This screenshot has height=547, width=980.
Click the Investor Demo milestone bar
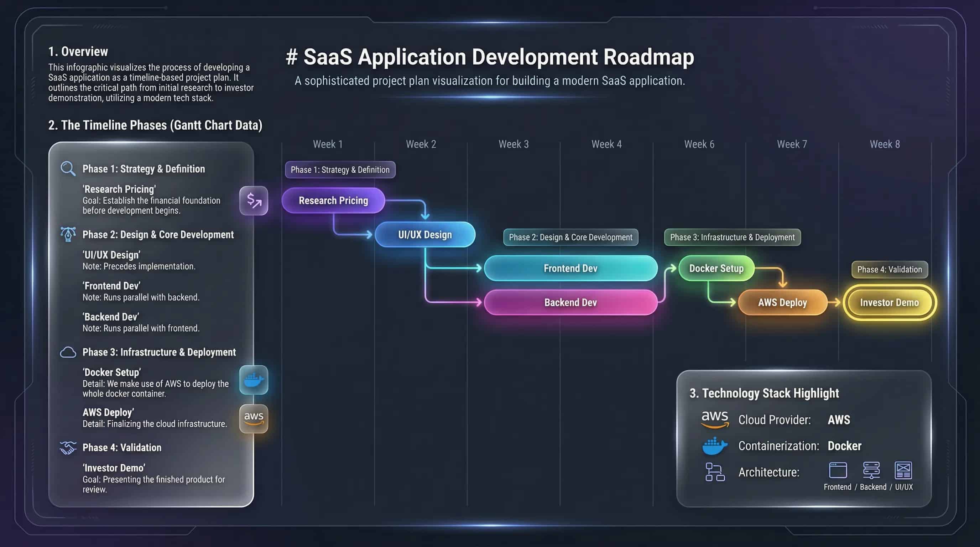pyautogui.click(x=889, y=302)
